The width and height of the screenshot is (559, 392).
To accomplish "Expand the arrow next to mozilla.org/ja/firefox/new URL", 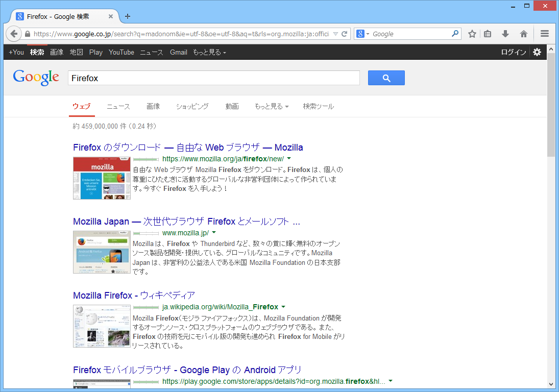I will 289,159.
